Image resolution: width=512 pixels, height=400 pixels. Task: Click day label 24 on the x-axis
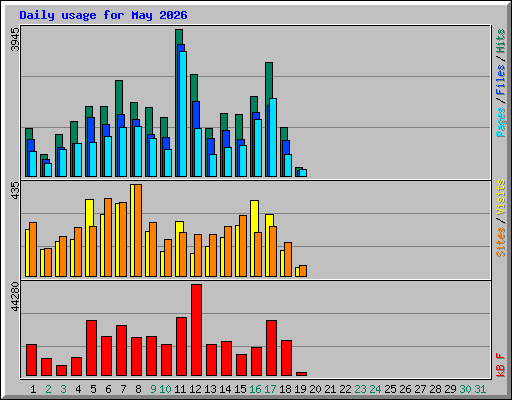click(x=375, y=389)
